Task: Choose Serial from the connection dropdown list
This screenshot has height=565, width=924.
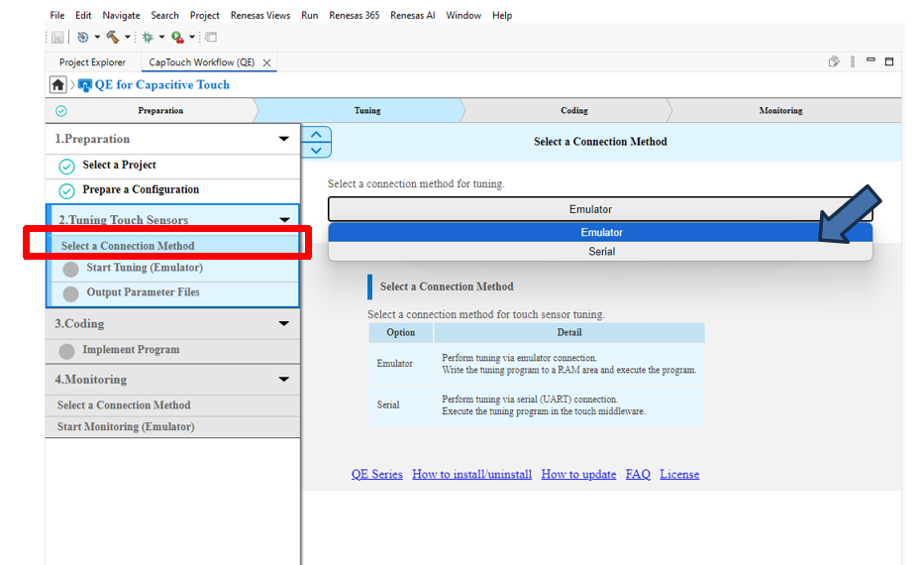Action: [600, 252]
